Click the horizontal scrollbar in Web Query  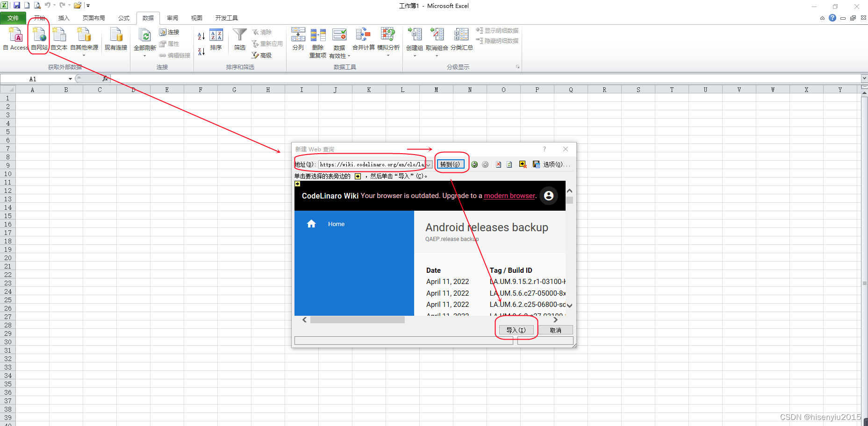click(358, 320)
